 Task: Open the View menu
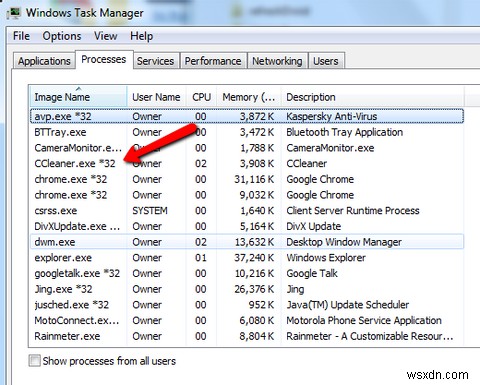pyautogui.click(x=105, y=36)
